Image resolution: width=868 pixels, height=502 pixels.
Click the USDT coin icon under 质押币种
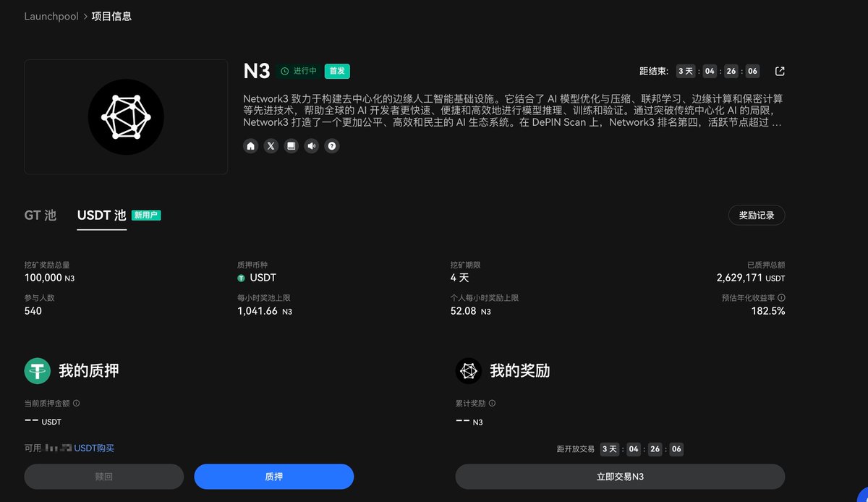[x=242, y=278]
